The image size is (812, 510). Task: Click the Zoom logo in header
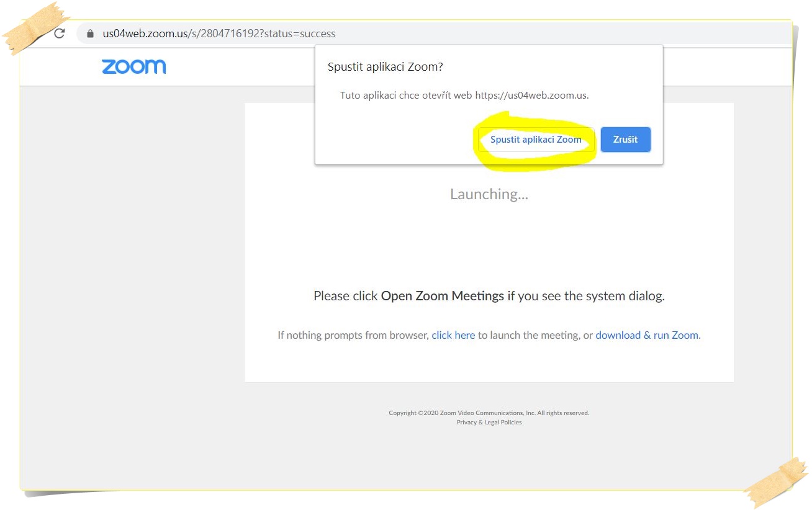tap(134, 66)
